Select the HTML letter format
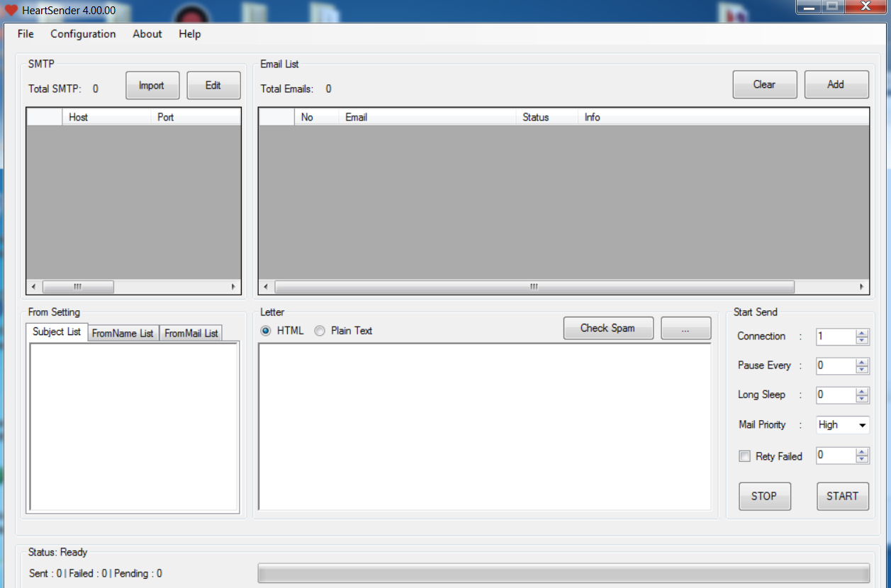 coord(266,331)
